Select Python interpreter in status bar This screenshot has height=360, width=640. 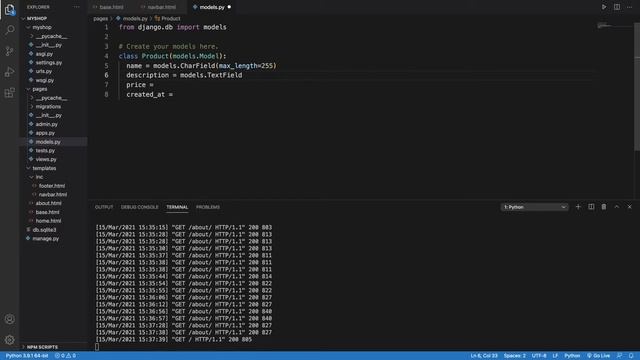(x=27, y=356)
